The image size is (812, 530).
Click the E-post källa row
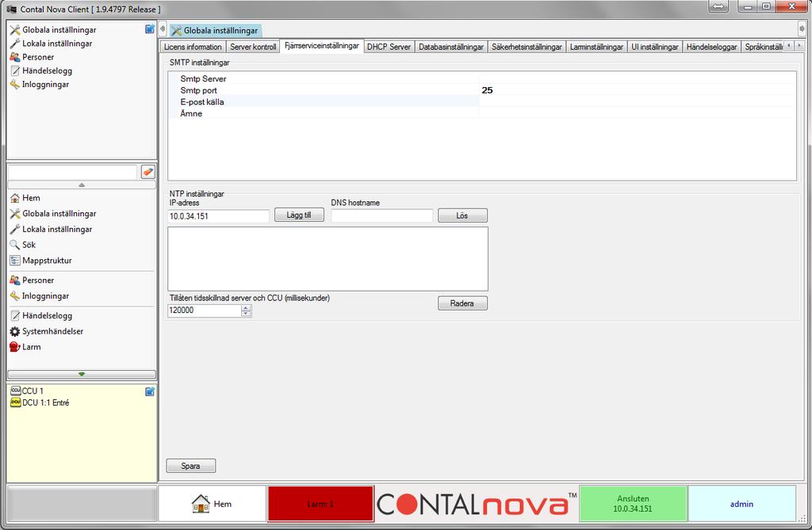[x=481, y=101]
